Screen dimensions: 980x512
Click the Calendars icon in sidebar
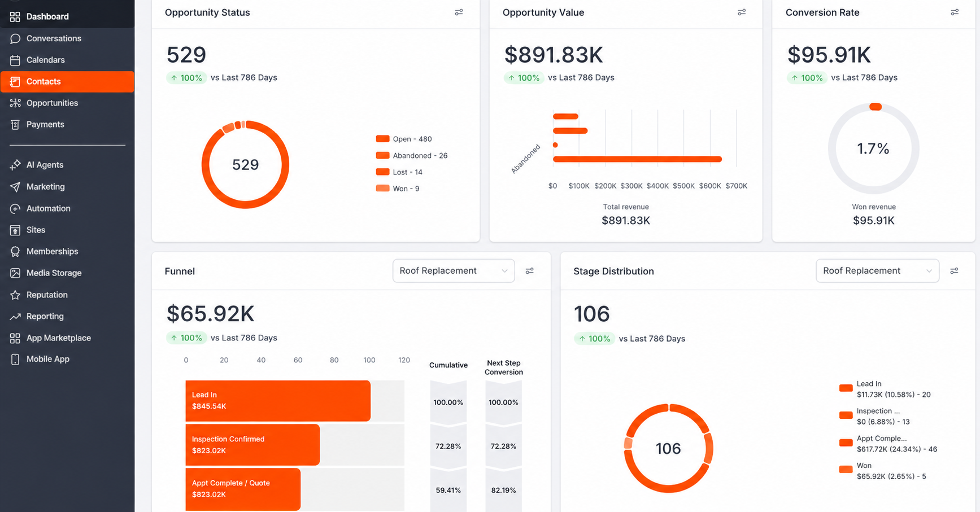coord(15,60)
